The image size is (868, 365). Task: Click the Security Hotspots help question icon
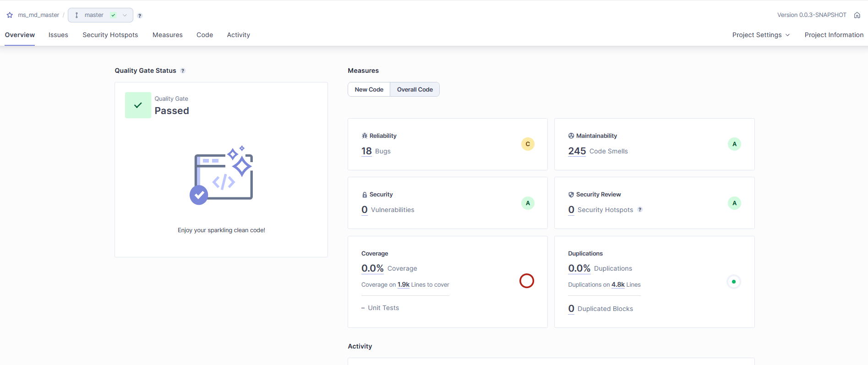click(640, 210)
